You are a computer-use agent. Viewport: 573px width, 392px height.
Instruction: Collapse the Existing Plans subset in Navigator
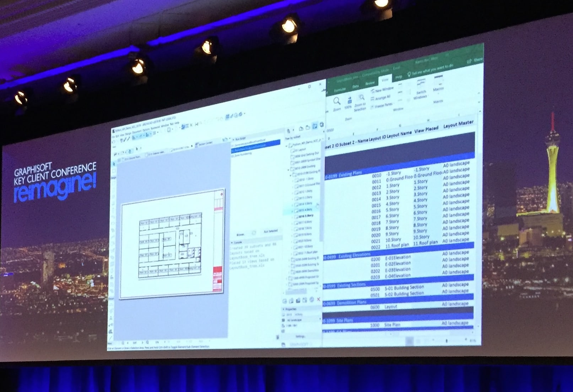290,175
